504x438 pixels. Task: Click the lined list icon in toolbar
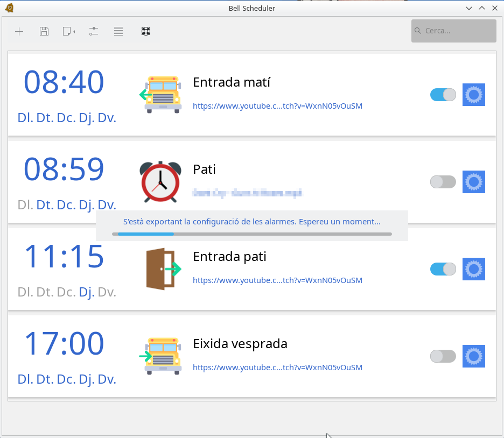click(x=118, y=31)
